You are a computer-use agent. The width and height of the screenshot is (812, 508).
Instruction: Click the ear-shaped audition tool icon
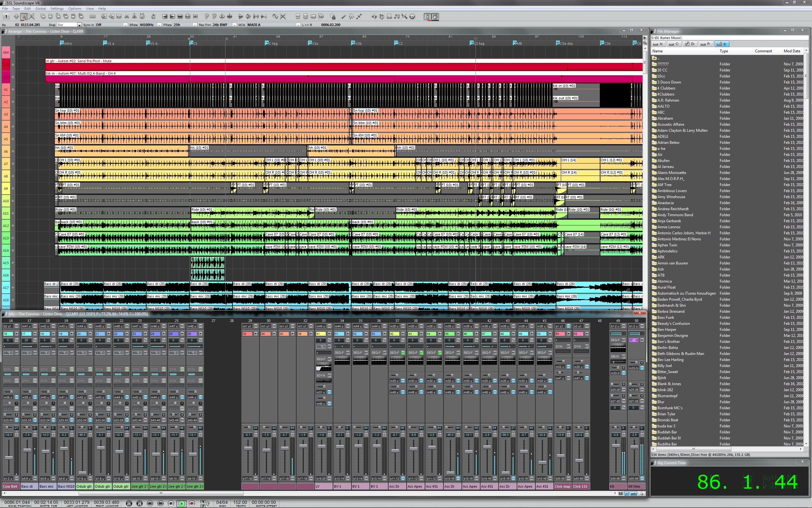[x=206, y=17]
